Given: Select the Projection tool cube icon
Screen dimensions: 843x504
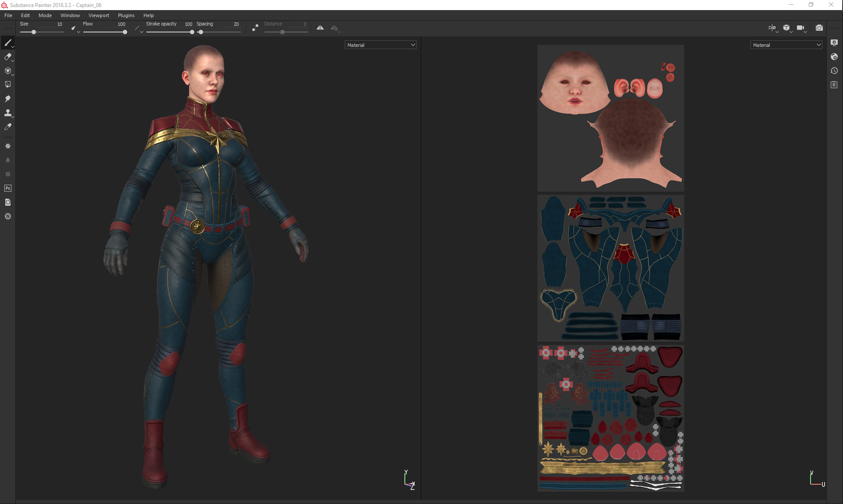Looking at the screenshot, I should tap(7, 71).
